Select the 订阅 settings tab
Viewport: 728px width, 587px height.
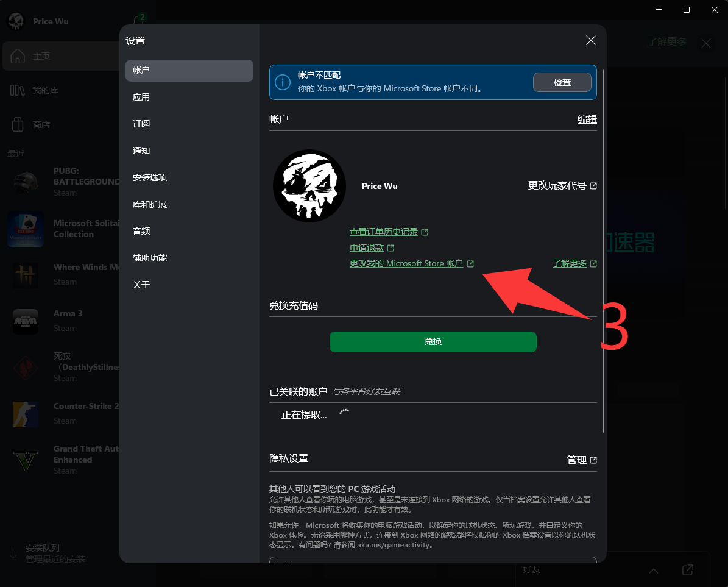pos(189,124)
